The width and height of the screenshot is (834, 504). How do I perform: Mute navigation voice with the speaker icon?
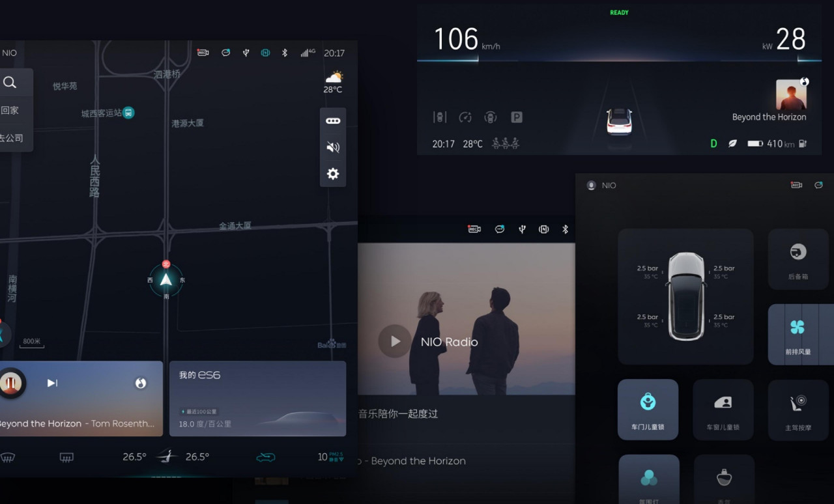[333, 147]
